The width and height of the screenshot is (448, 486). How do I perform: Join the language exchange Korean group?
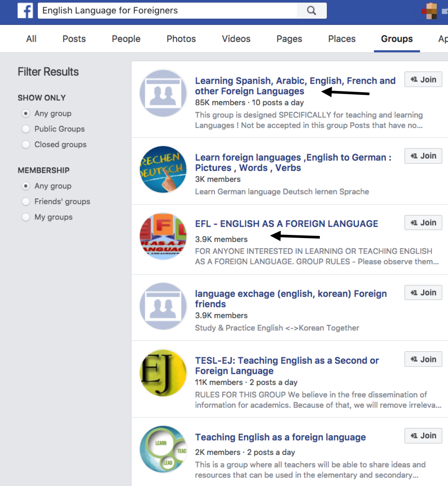(x=423, y=292)
